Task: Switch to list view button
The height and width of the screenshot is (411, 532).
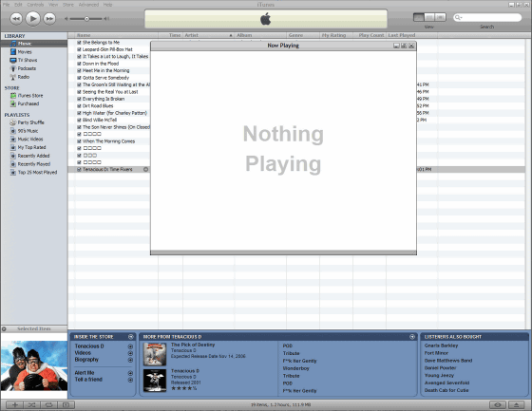Action: tap(419, 17)
